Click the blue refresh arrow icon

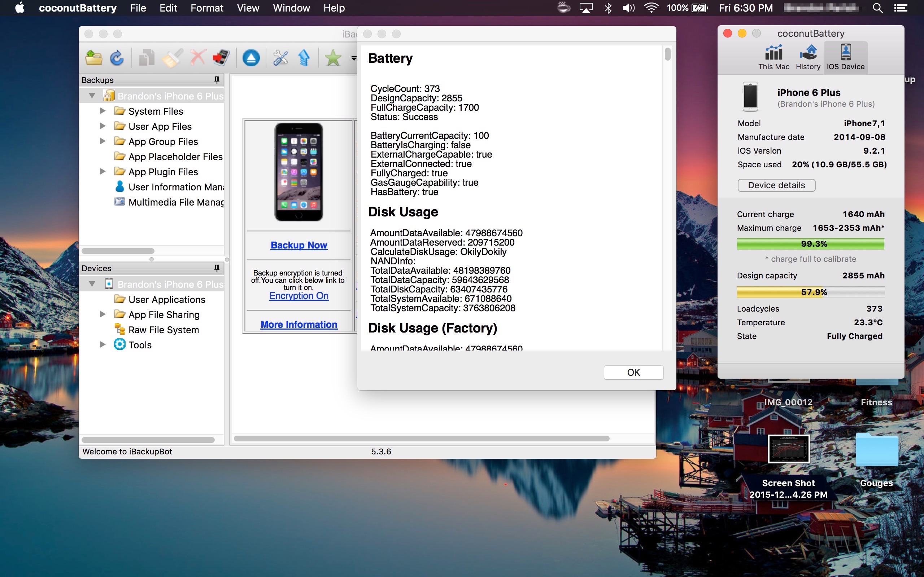117,58
